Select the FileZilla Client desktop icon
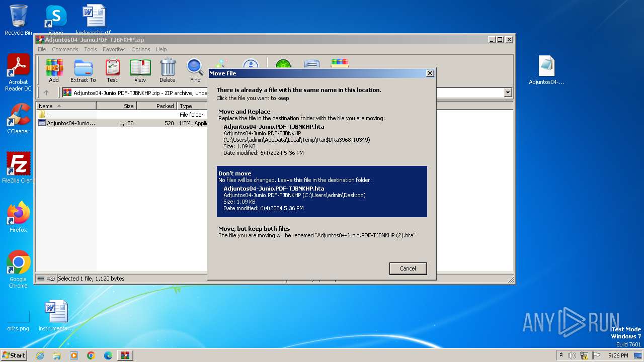 (18, 167)
